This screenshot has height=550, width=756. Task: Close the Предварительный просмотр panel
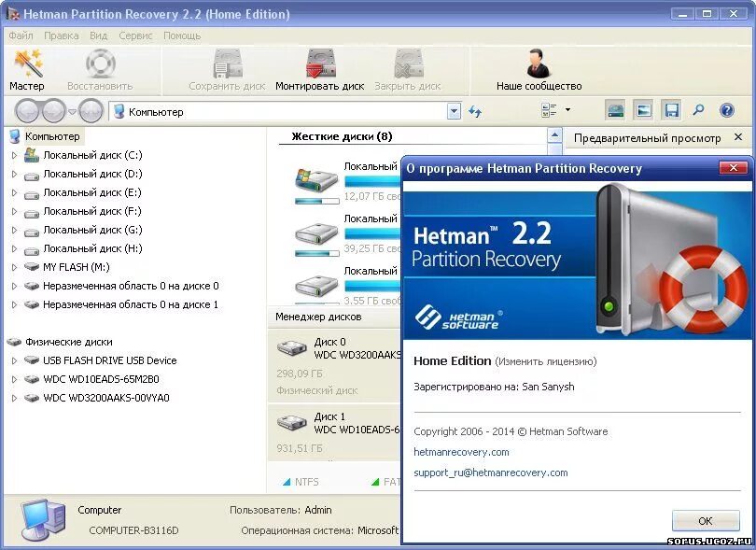(738, 137)
